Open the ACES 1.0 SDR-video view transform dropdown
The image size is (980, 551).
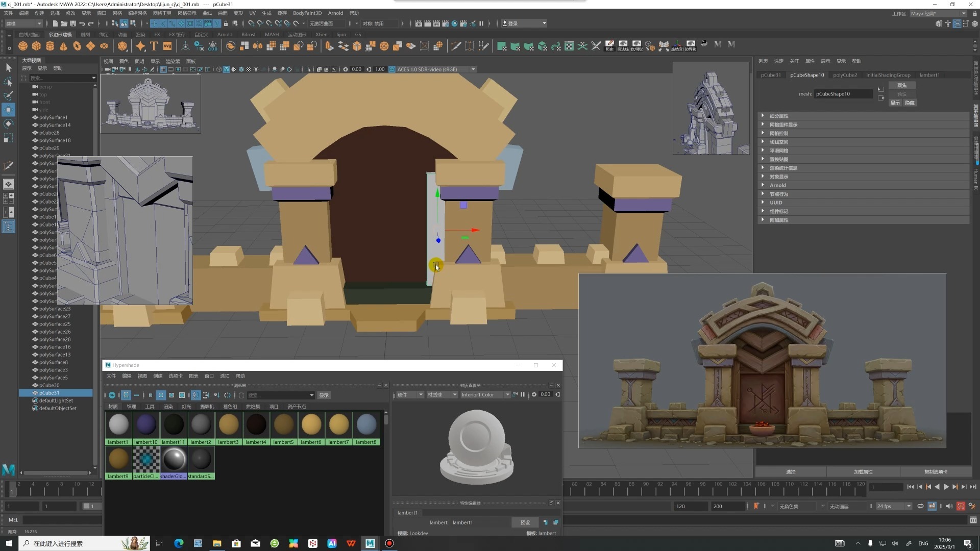pyautogui.click(x=436, y=69)
